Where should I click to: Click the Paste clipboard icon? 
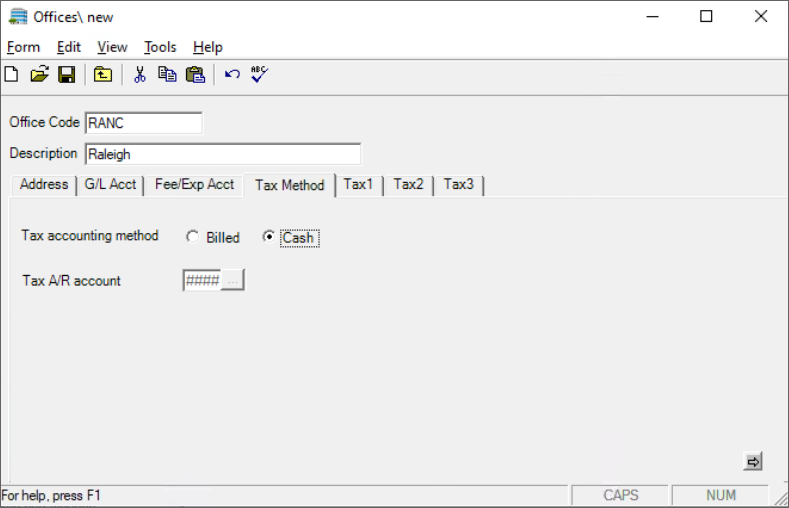point(195,75)
